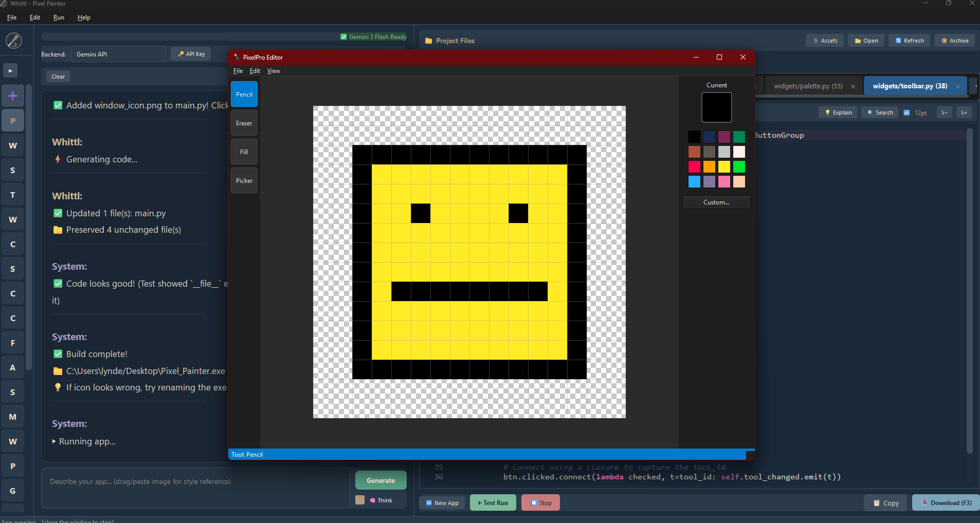Pick the orange color swatch
The image size is (980, 523).
(x=709, y=167)
